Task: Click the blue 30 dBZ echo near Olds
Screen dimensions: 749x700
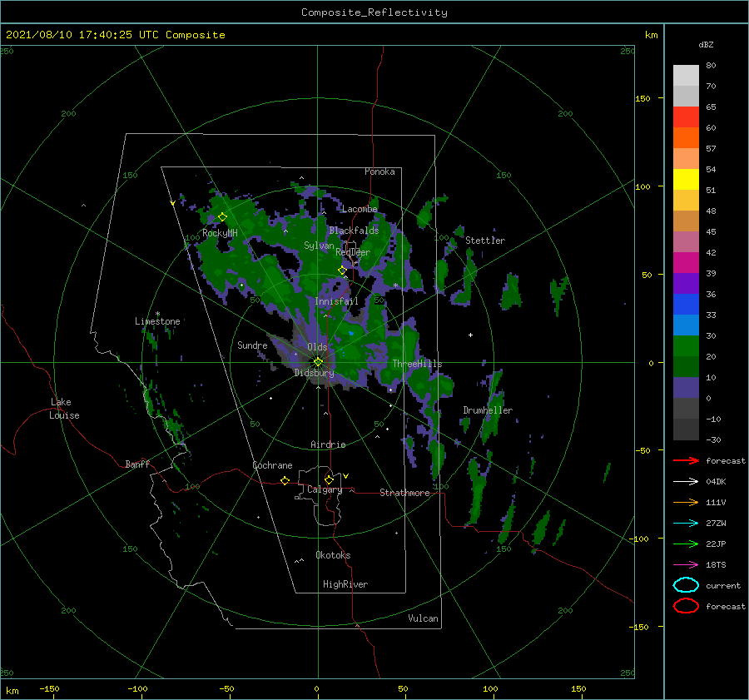Action: (351, 333)
